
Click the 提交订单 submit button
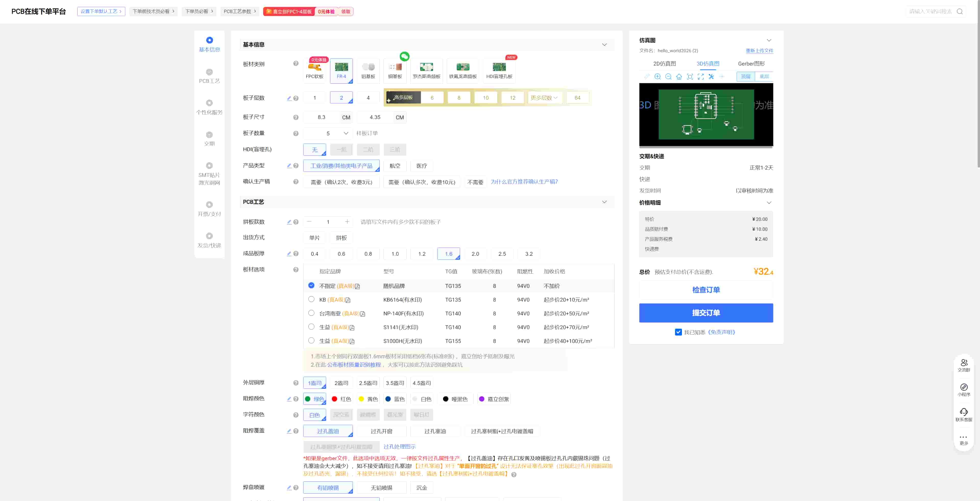[x=706, y=313]
